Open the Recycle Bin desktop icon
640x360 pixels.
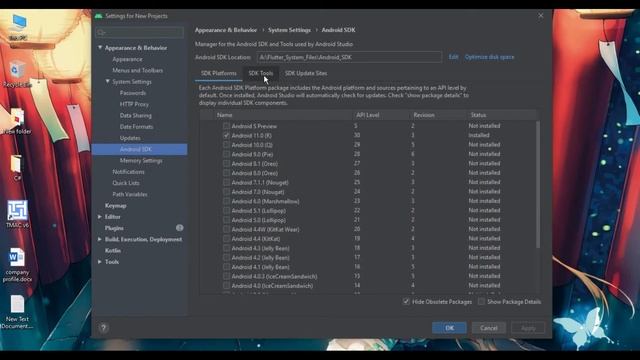tap(16, 74)
